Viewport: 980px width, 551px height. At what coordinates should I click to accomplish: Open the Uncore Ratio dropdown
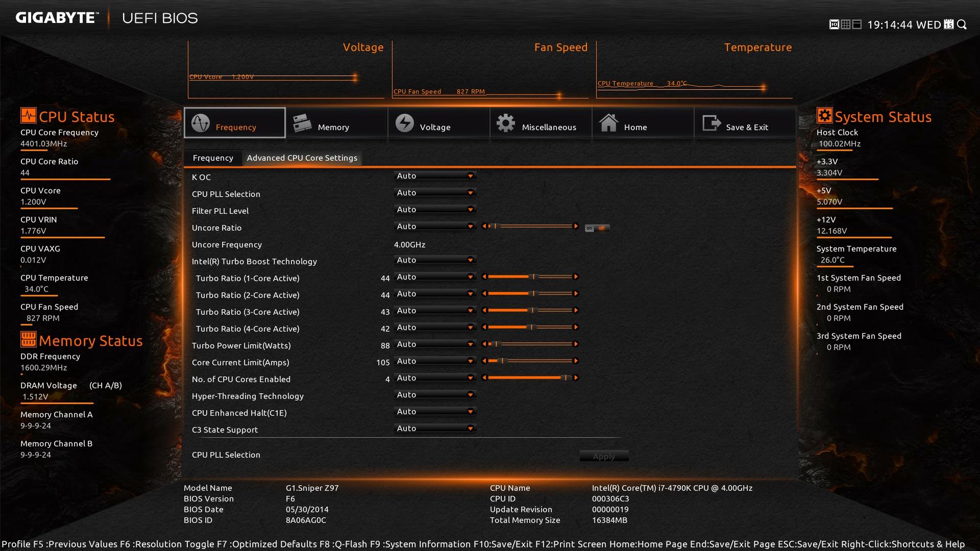point(435,226)
